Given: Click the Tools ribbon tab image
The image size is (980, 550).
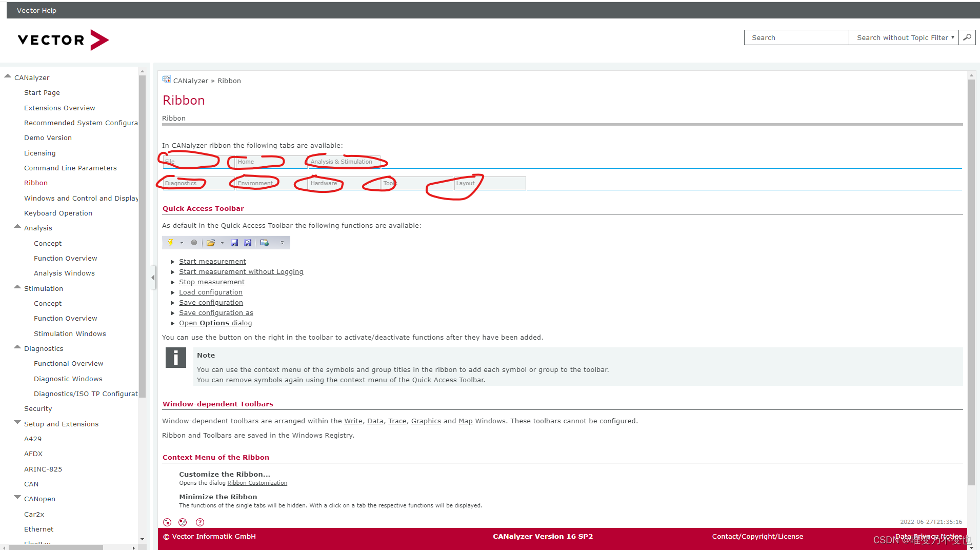Looking at the screenshot, I should 417,183.
